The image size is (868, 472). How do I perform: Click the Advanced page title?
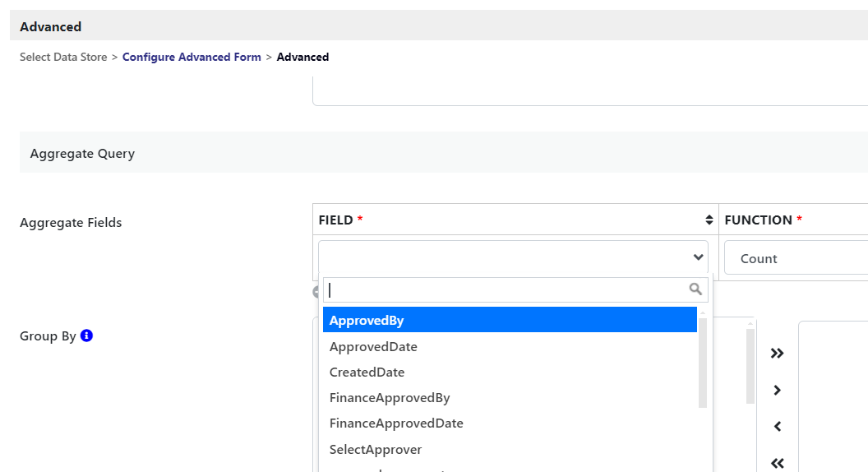50,26
